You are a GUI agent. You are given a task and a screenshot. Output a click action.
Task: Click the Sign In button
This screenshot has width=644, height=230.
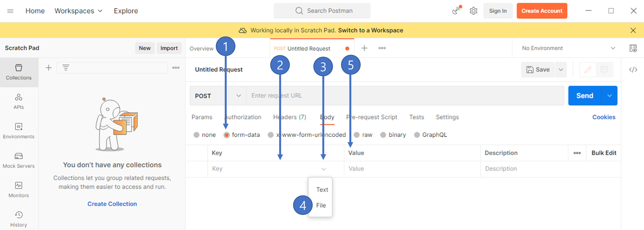click(498, 11)
